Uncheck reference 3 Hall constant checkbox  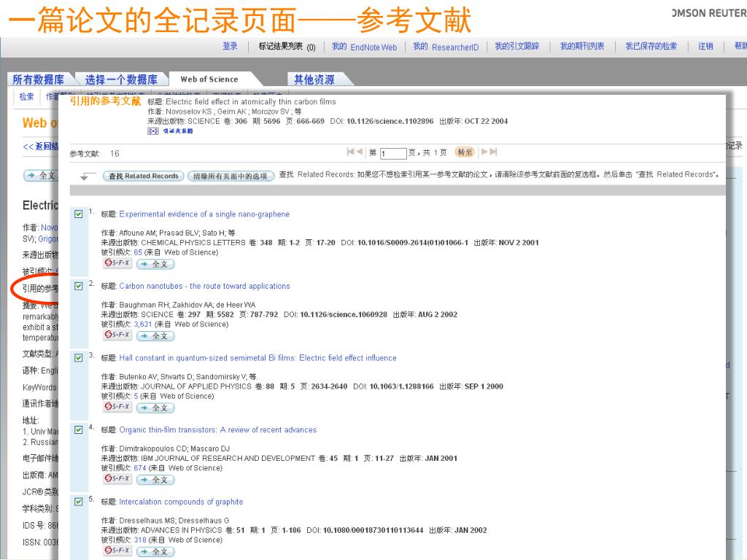point(79,358)
